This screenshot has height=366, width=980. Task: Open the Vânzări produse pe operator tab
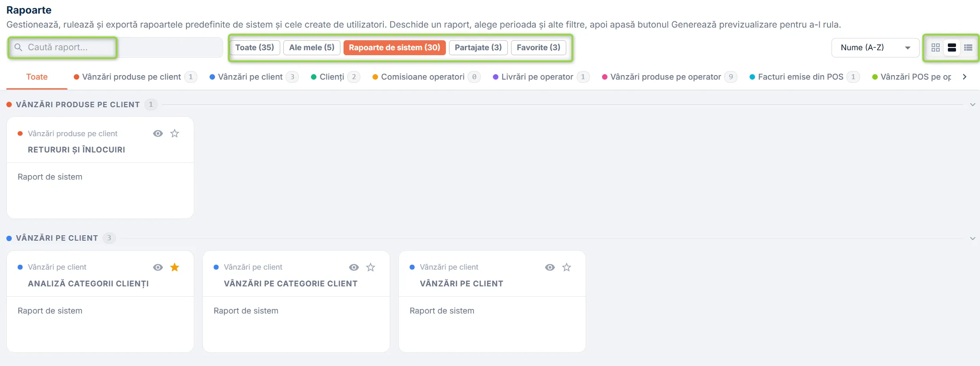[669, 77]
